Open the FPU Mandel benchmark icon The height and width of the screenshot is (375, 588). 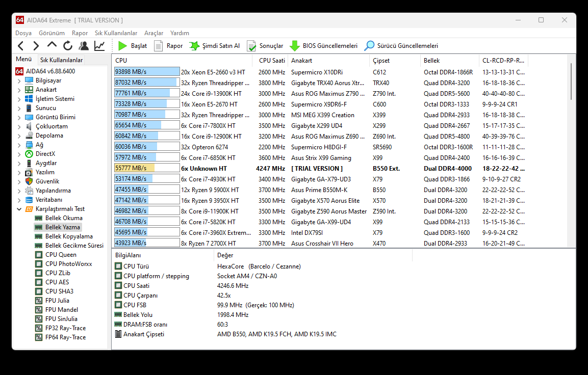[39, 310]
